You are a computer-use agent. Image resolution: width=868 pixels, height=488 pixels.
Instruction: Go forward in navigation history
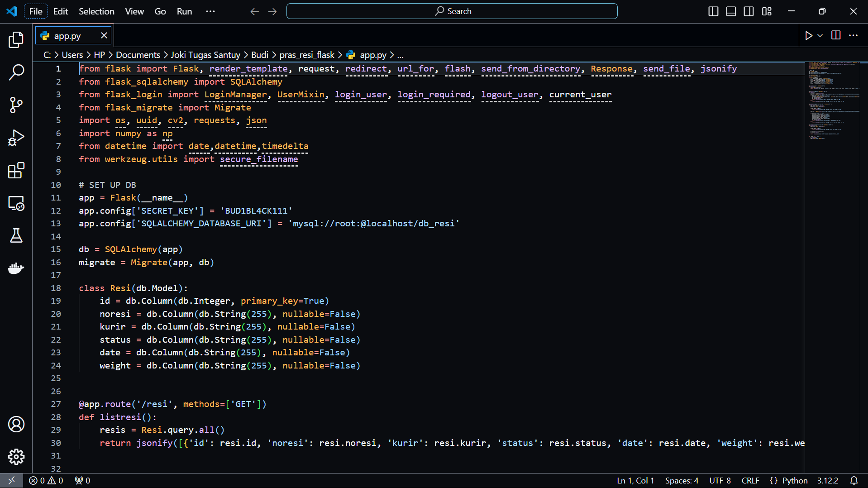click(x=272, y=11)
